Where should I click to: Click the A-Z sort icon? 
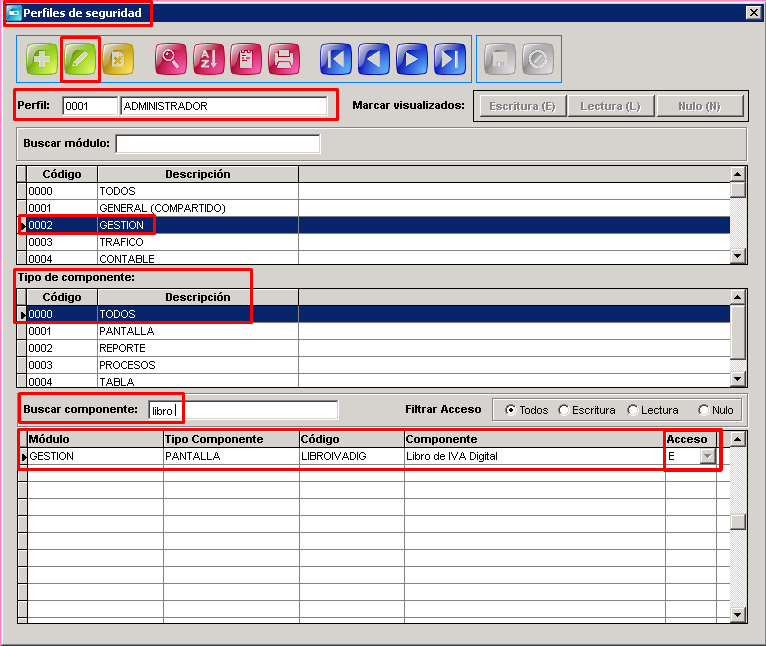pyautogui.click(x=209, y=59)
